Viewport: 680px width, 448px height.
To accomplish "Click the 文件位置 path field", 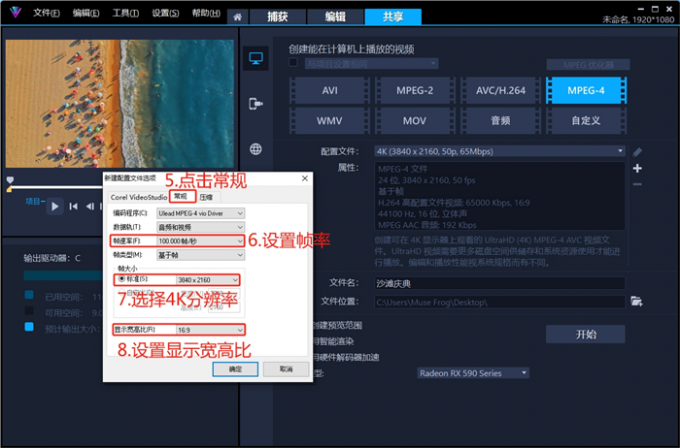I will pyautogui.click(x=500, y=302).
